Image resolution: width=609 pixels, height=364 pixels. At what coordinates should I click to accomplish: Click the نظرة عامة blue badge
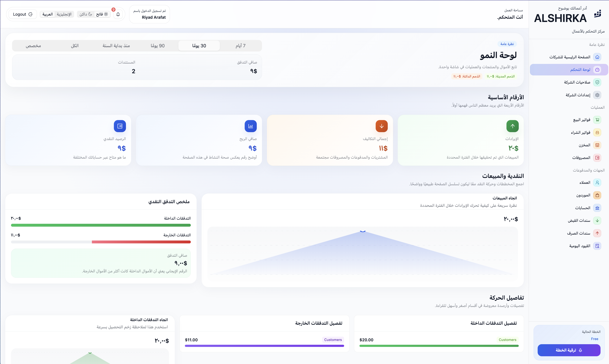point(507,44)
